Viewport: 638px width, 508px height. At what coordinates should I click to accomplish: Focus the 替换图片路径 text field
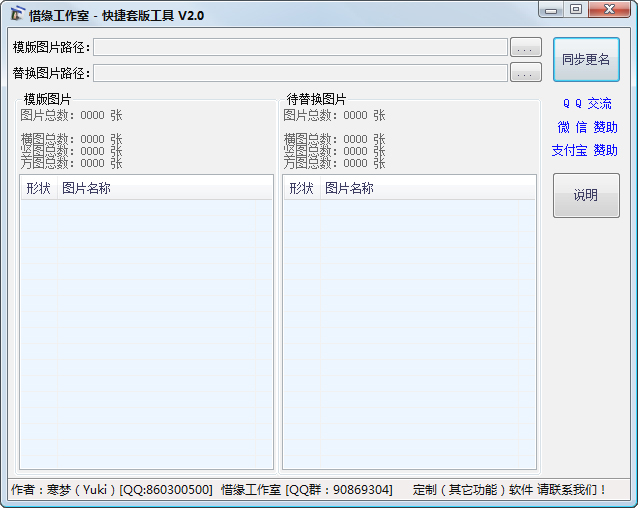(x=300, y=73)
